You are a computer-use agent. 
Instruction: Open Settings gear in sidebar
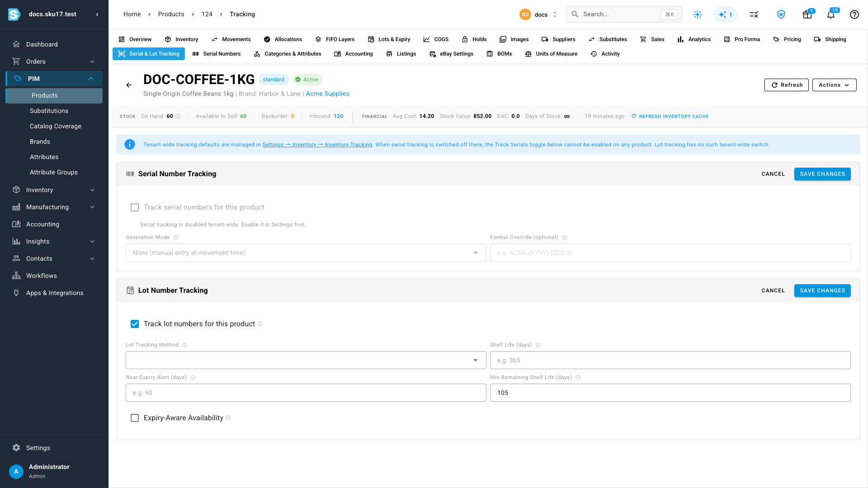(x=16, y=448)
